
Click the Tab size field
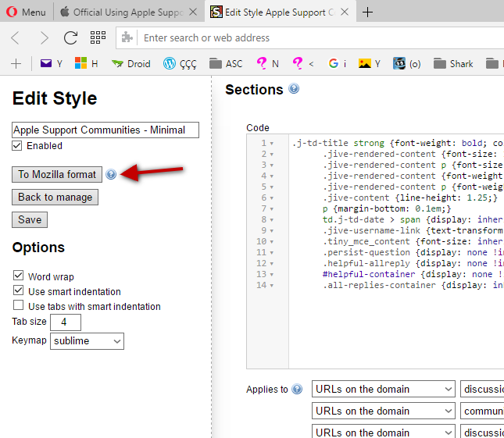(x=66, y=322)
